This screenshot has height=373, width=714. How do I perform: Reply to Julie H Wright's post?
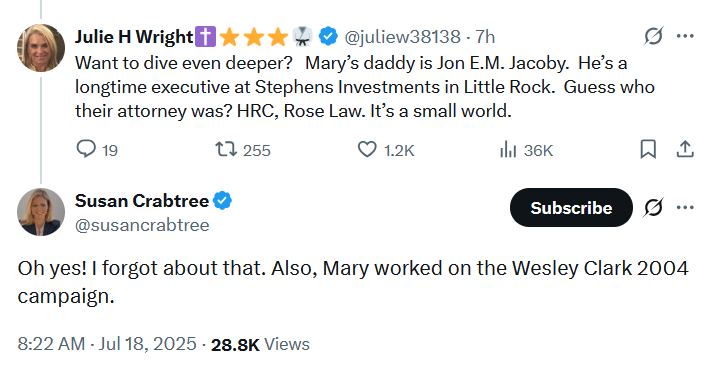point(97,149)
